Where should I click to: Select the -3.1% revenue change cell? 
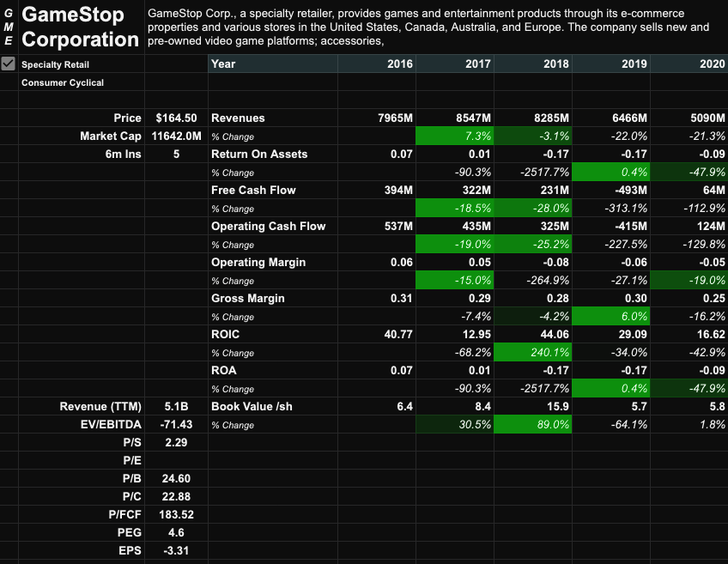click(532, 136)
